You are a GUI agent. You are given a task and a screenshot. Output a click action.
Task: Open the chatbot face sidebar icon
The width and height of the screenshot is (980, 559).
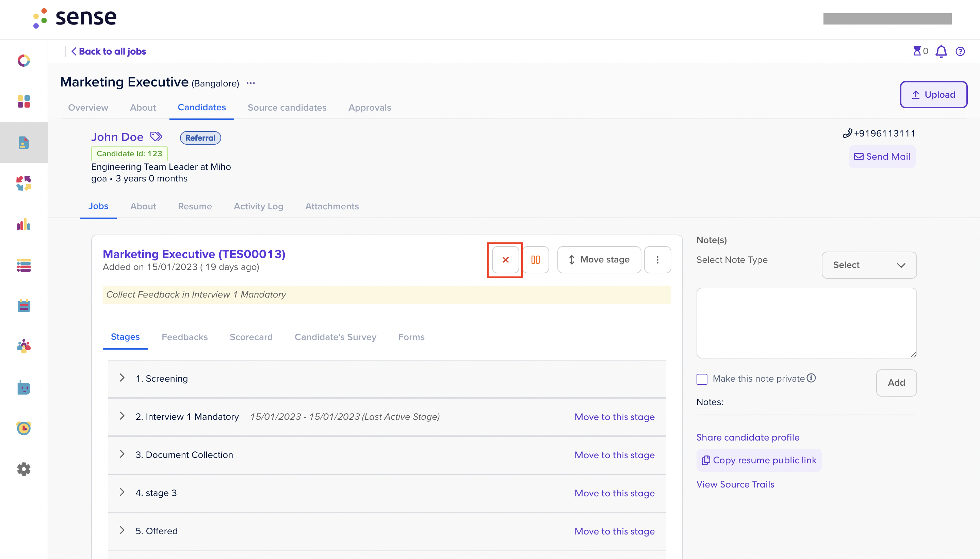pyautogui.click(x=24, y=388)
